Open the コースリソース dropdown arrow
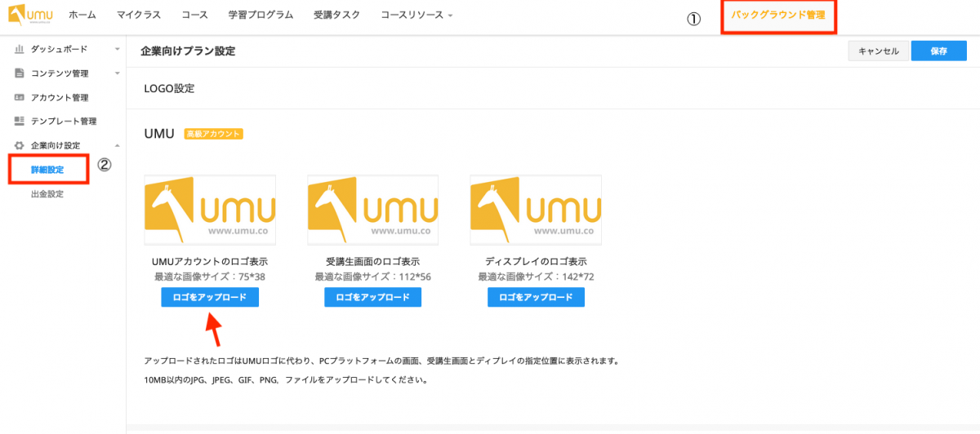980x434 pixels. tap(450, 15)
